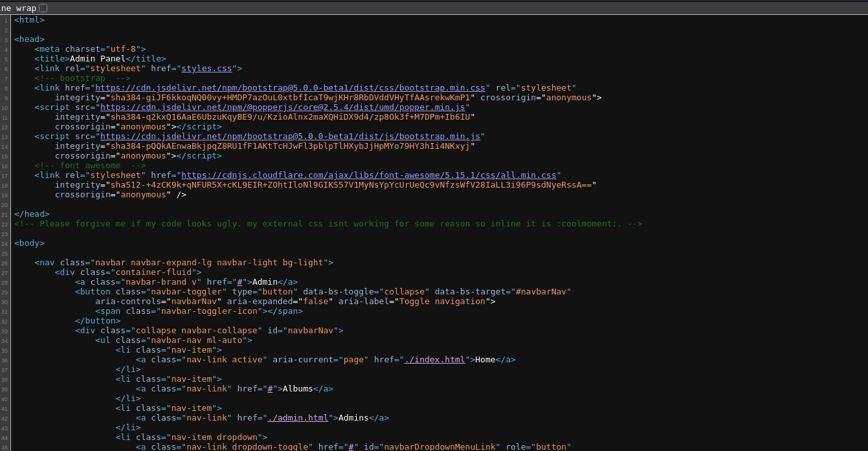Image resolution: width=868 pixels, height=451 pixels.
Task: Open the font-awesome all.min.css link
Action: [x=368, y=175]
